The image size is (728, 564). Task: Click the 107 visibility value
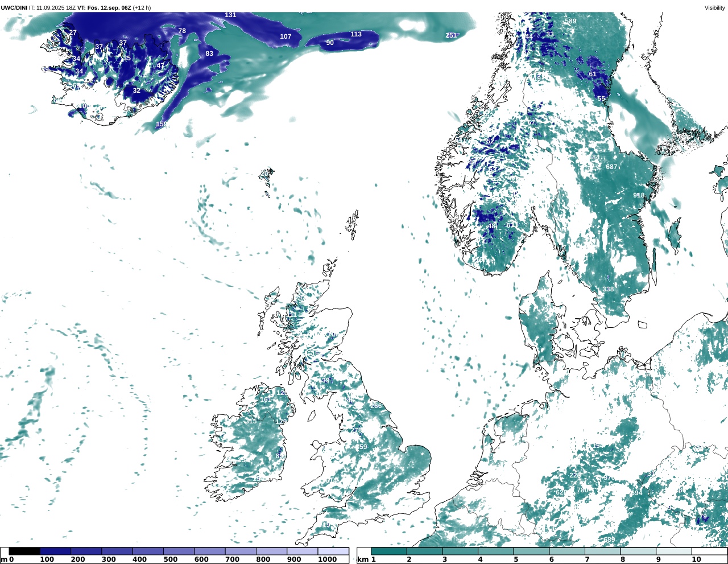tap(286, 36)
